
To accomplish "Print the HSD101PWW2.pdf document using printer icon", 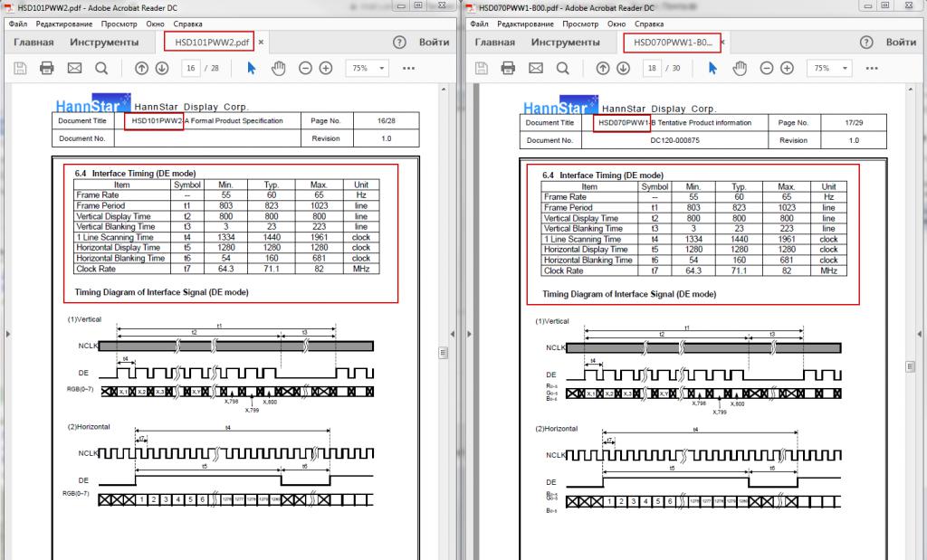I will coord(47,68).
